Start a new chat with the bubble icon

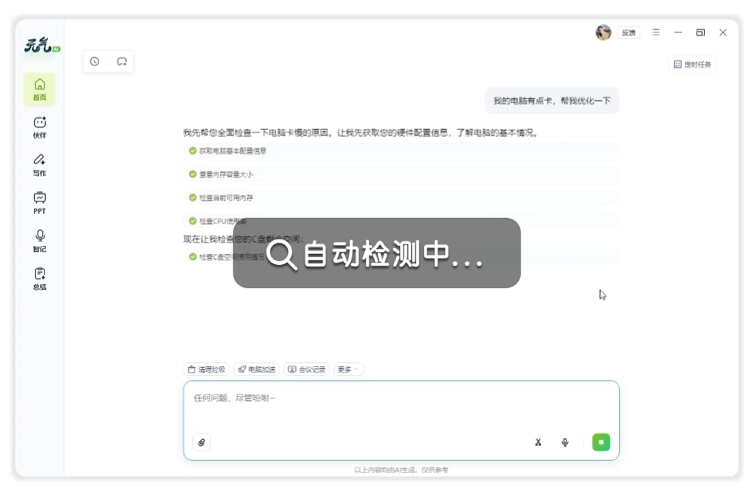tap(122, 62)
